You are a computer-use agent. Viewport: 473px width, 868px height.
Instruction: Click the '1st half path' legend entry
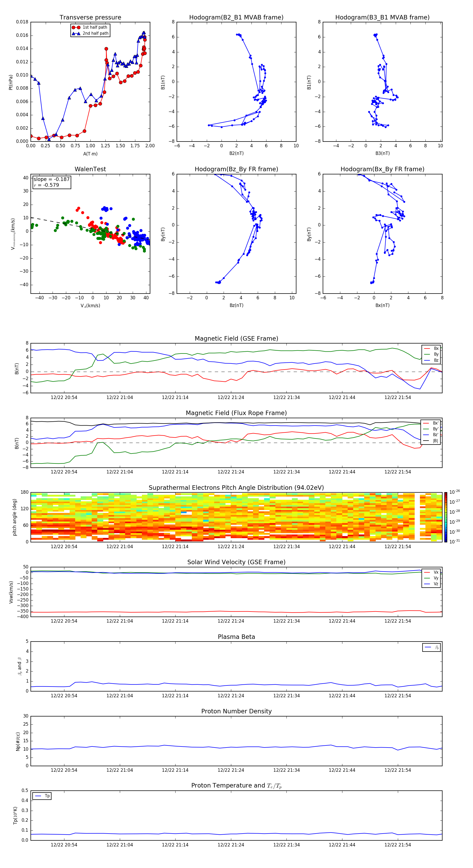pos(90,27)
